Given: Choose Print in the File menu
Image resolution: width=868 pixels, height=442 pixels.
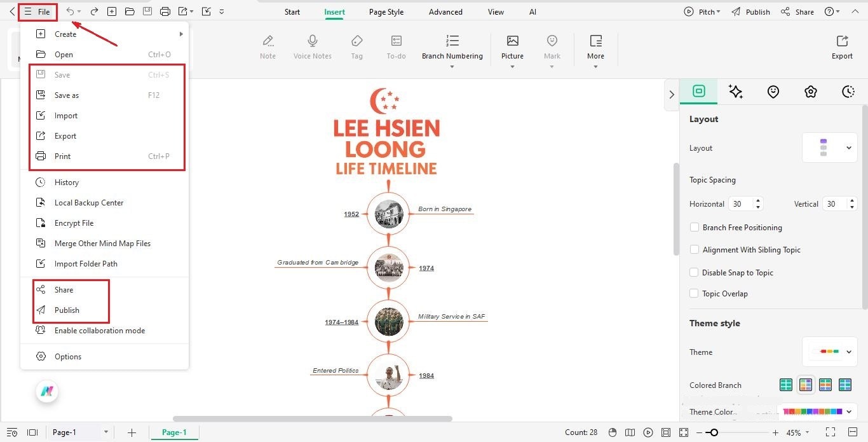Looking at the screenshot, I should pos(105,156).
